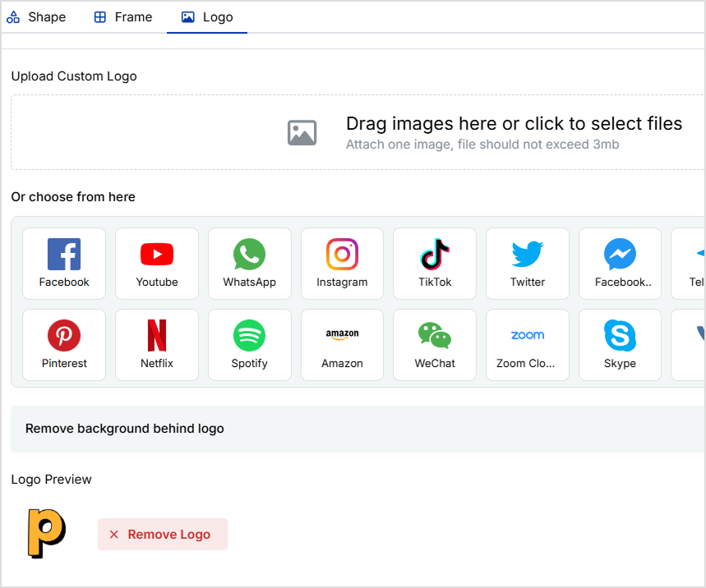Viewport: 706px width, 588px height.
Task: Select the Zoom Cloud logo
Action: click(528, 345)
